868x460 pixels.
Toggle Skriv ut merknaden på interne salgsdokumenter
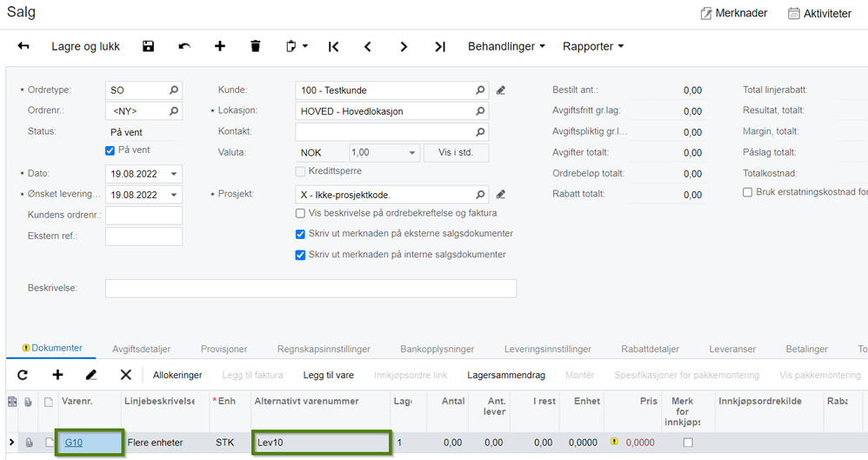[300, 255]
